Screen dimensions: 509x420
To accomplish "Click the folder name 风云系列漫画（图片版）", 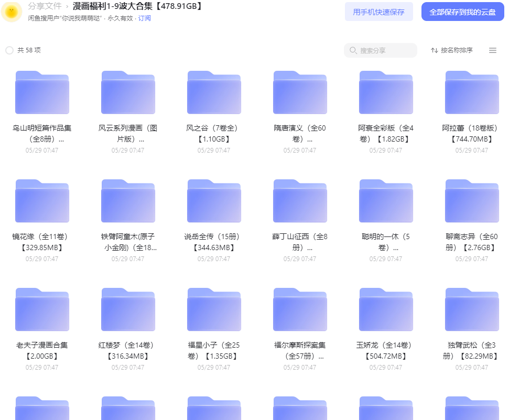I will (x=128, y=134).
